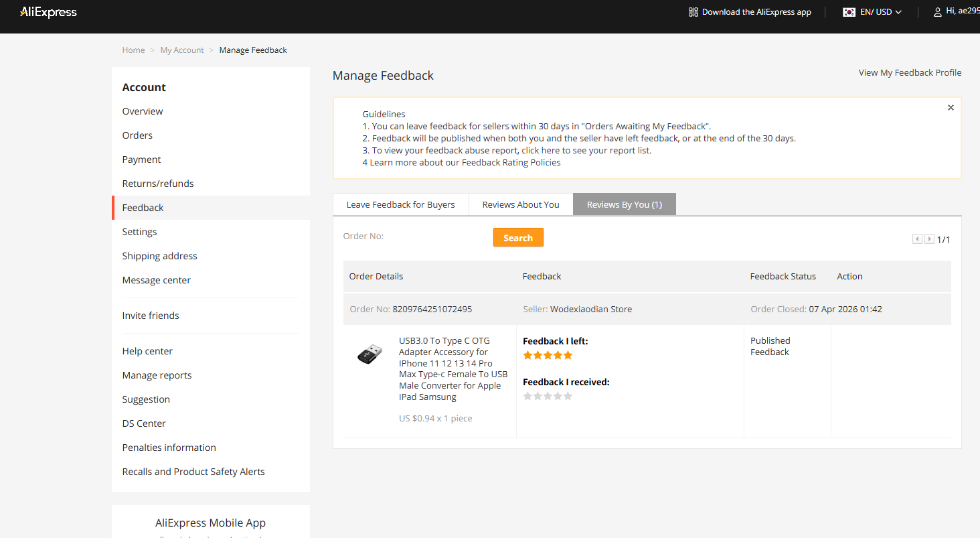
Task: Open Manage reports in the sidebar
Action: click(x=157, y=375)
